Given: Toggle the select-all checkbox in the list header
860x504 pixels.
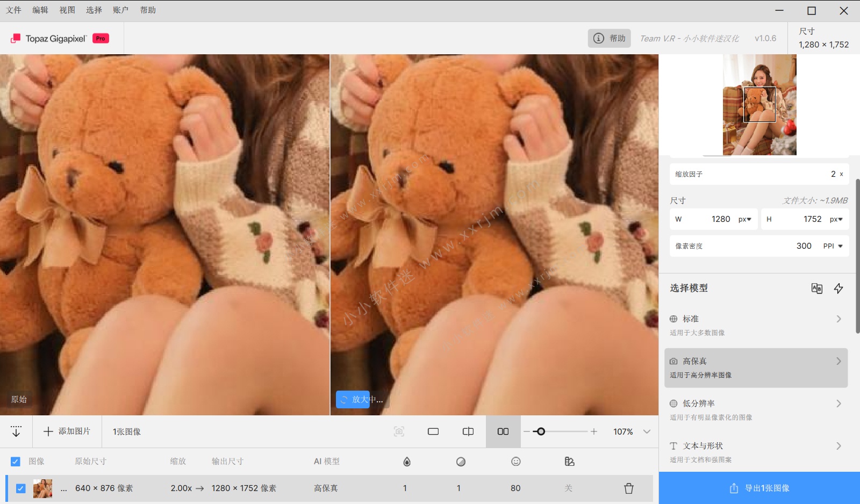Looking at the screenshot, I should [15, 461].
